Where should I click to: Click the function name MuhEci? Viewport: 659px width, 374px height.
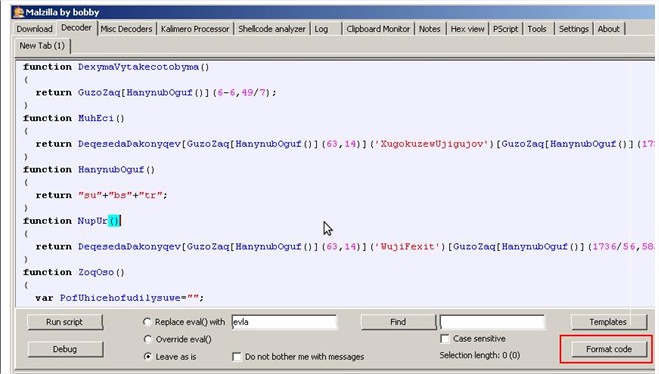95,118
